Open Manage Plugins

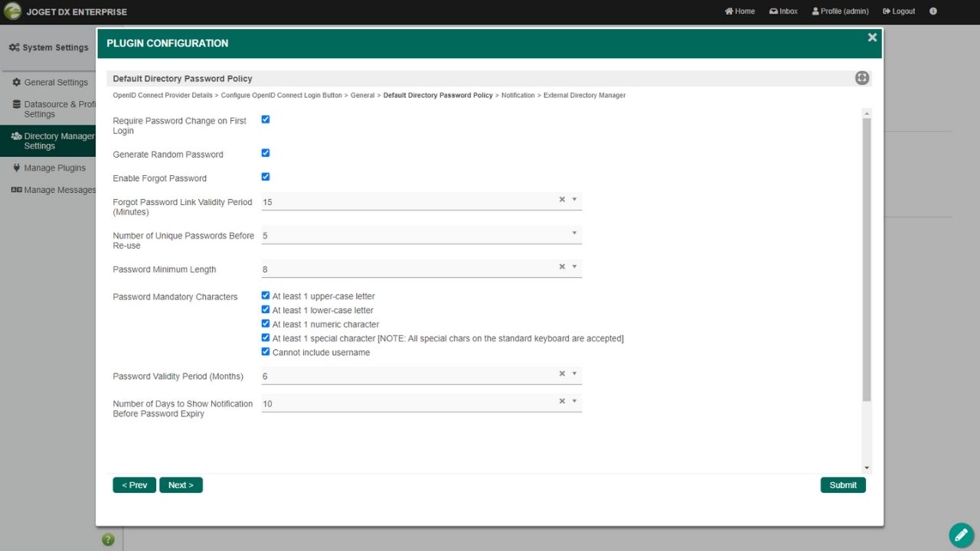[x=49, y=168]
